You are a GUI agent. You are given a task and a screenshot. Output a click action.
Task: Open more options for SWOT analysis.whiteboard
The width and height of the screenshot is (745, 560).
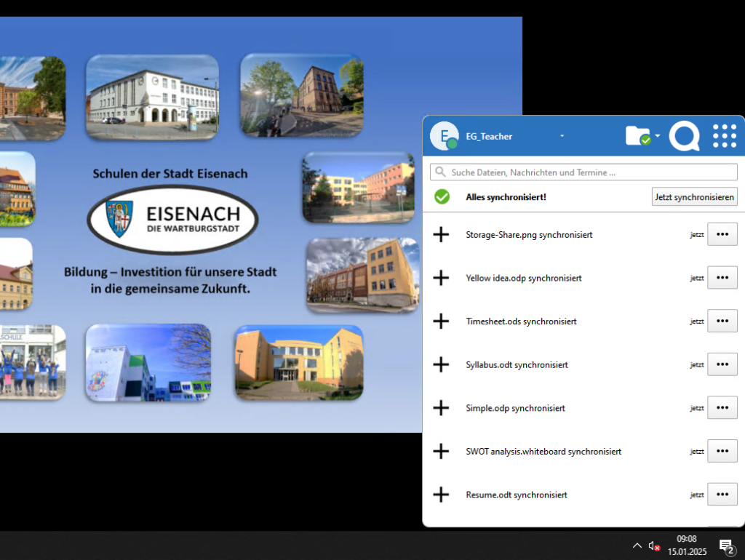[x=722, y=451]
